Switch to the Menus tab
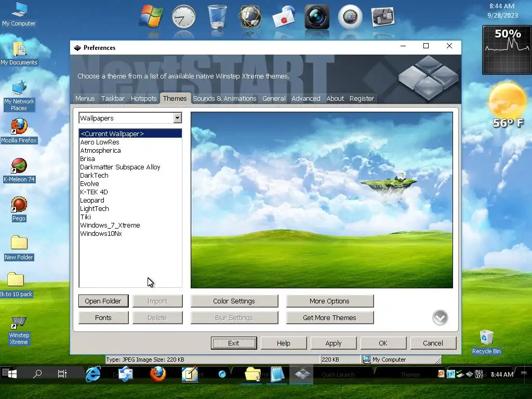 click(x=85, y=98)
